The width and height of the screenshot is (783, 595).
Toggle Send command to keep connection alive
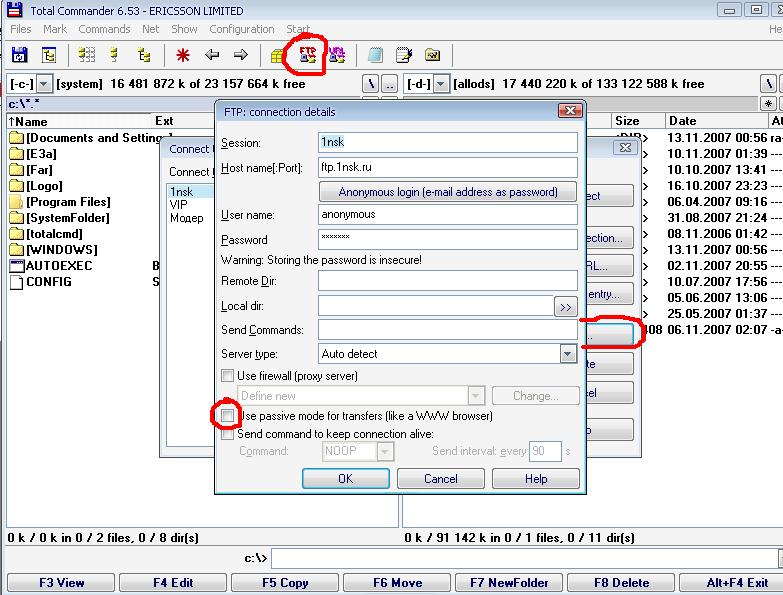(228, 434)
